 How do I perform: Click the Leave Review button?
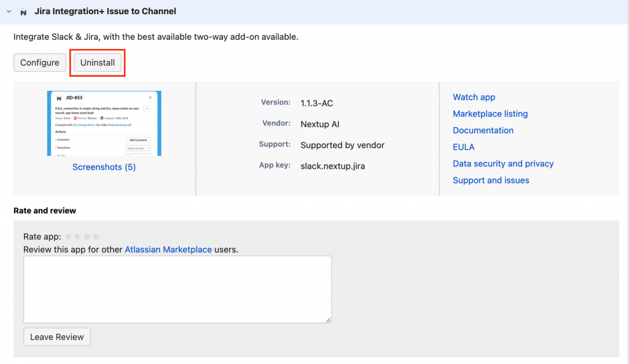coord(57,337)
